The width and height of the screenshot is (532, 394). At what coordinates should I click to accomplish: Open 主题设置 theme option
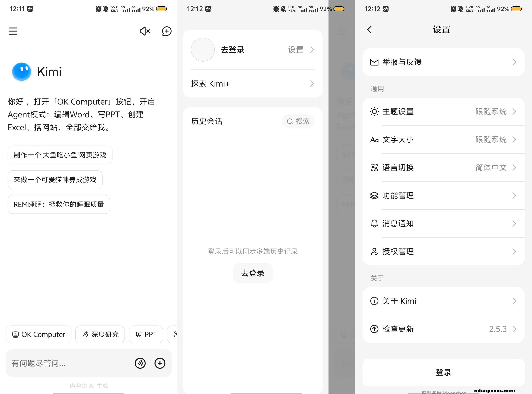pyautogui.click(x=443, y=112)
